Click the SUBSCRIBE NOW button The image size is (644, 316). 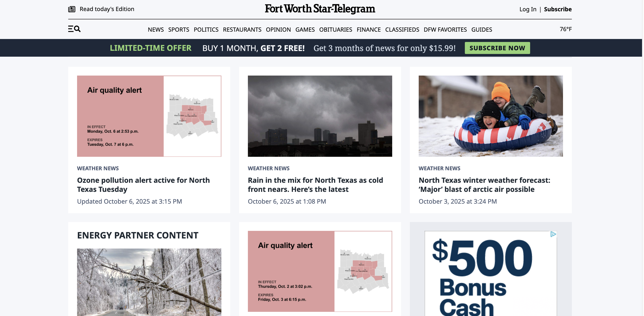click(497, 48)
